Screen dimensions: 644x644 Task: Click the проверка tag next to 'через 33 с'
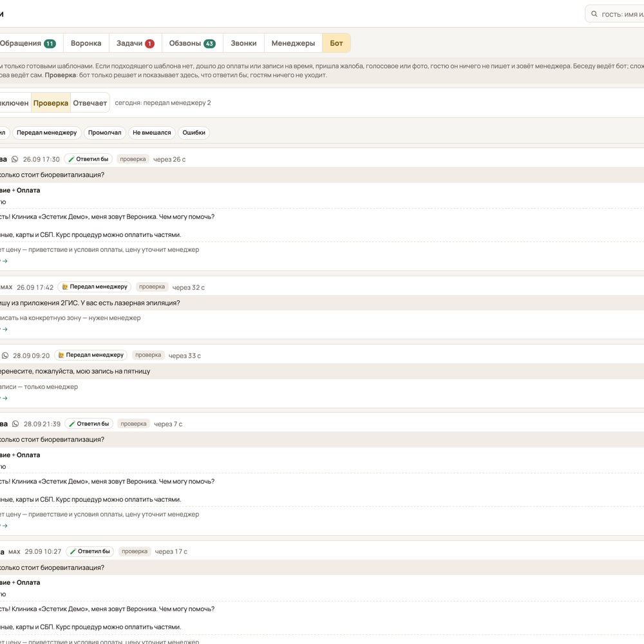pyautogui.click(x=148, y=355)
